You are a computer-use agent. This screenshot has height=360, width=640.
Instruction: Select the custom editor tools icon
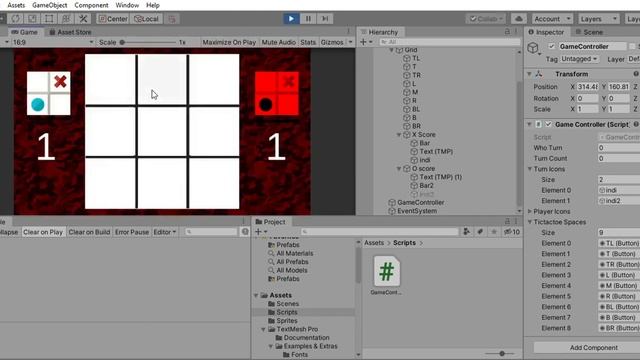tap(83, 19)
